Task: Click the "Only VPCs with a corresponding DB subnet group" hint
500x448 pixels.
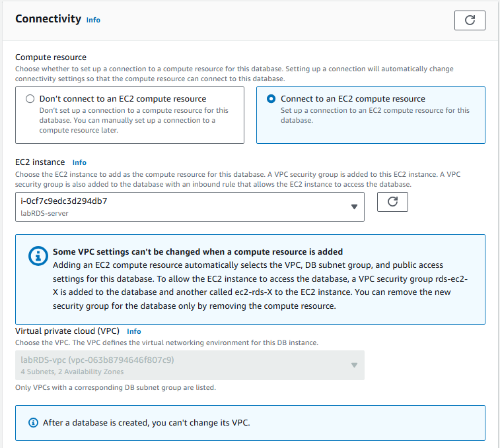Action: (x=116, y=387)
